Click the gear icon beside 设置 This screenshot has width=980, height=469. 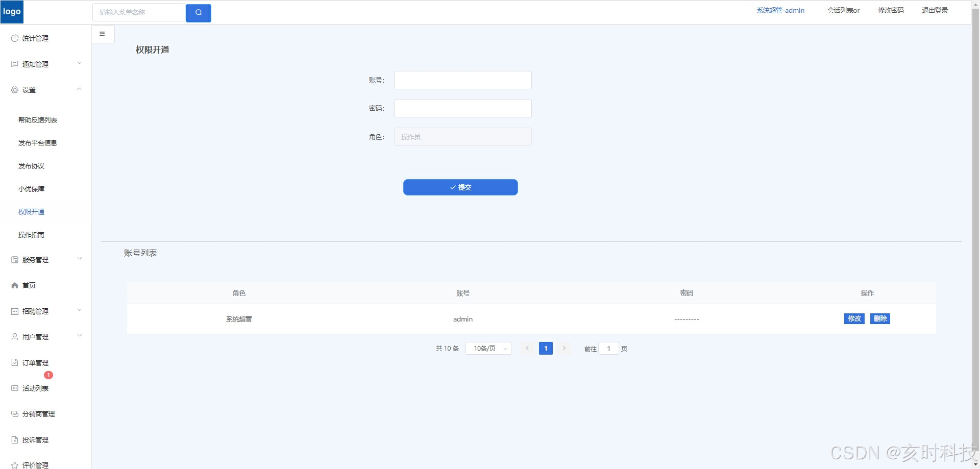click(x=15, y=90)
